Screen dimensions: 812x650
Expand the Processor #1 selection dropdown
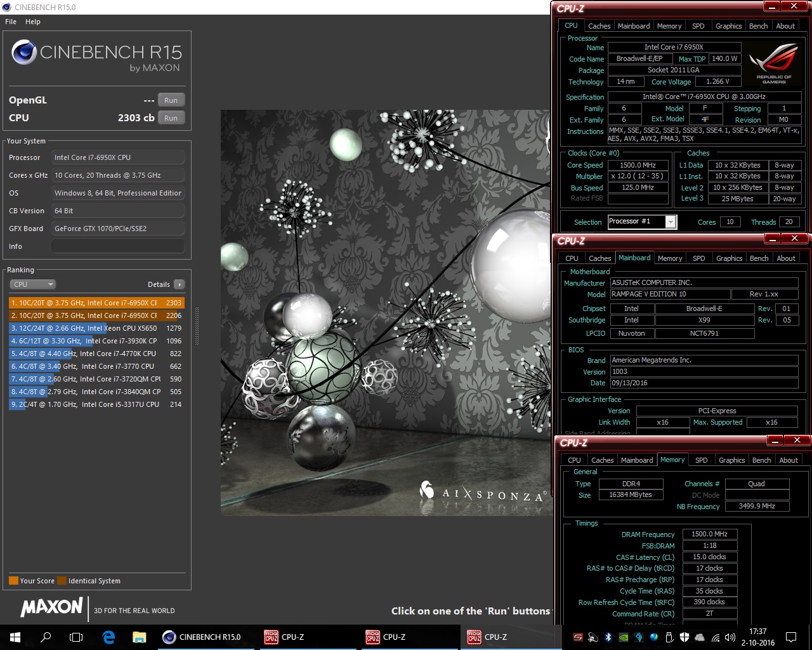click(671, 222)
